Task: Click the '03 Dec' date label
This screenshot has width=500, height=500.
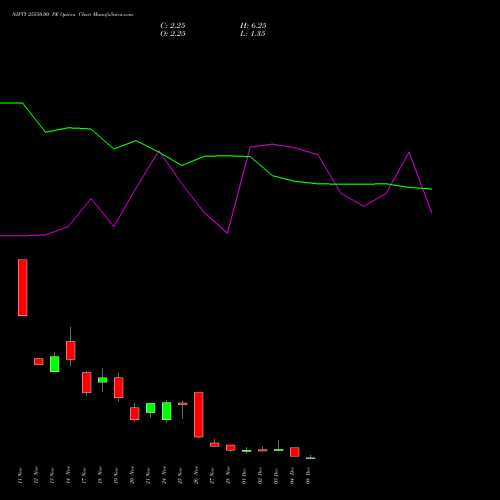Action: click(x=276, y=476)
